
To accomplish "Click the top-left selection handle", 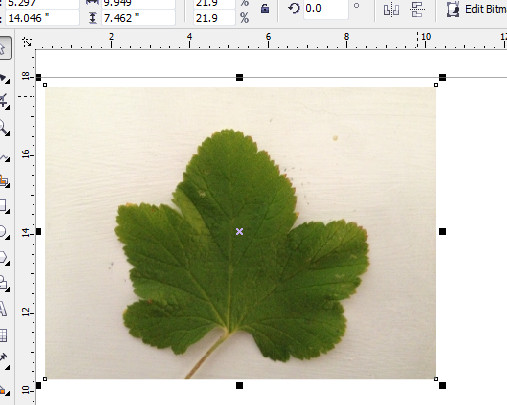I will coord(38,78).
